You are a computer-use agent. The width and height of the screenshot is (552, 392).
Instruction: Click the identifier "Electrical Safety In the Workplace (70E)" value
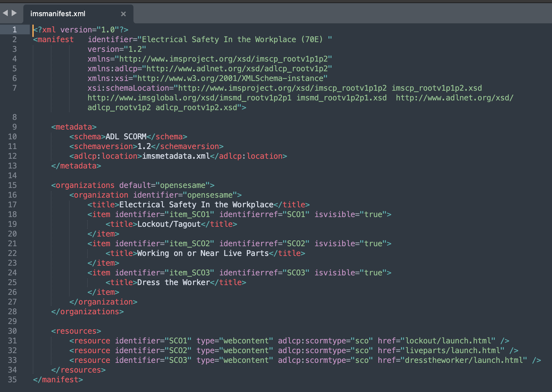coord(235,40)
